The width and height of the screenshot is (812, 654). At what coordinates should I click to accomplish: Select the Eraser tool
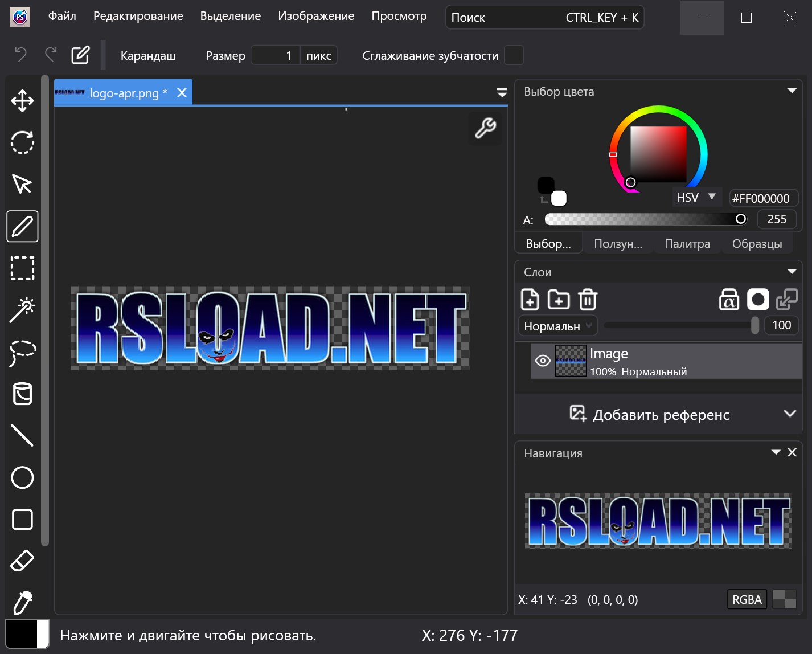pyautogui.click(x=22, y=561)
